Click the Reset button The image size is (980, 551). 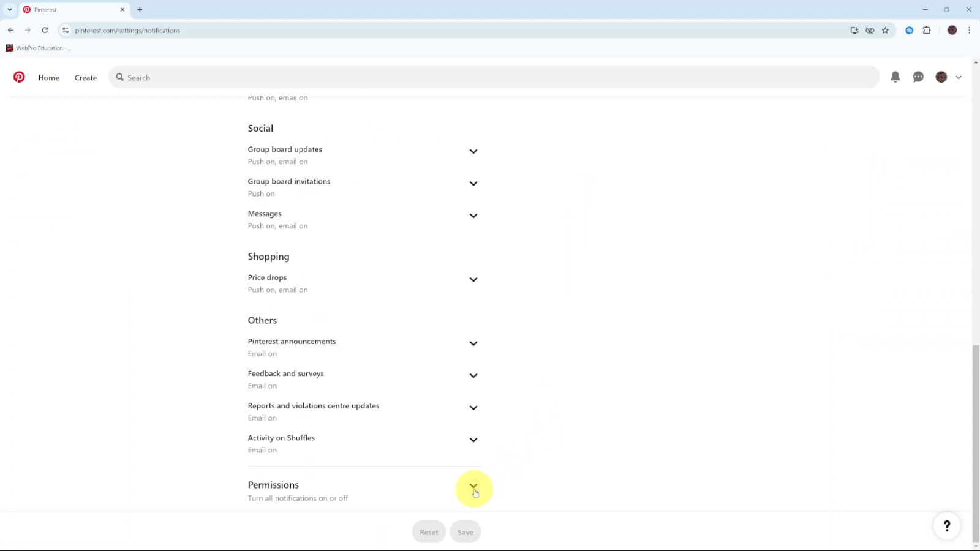pos(429,532)
